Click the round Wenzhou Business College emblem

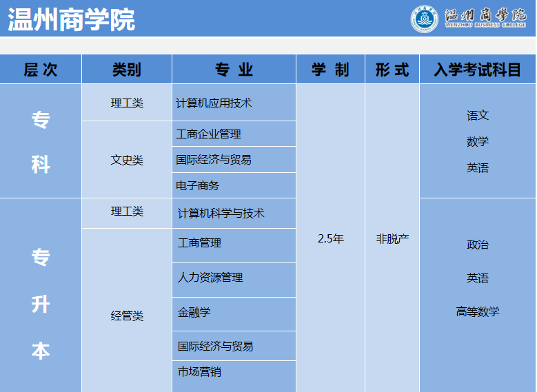click(x=425, y=19)
